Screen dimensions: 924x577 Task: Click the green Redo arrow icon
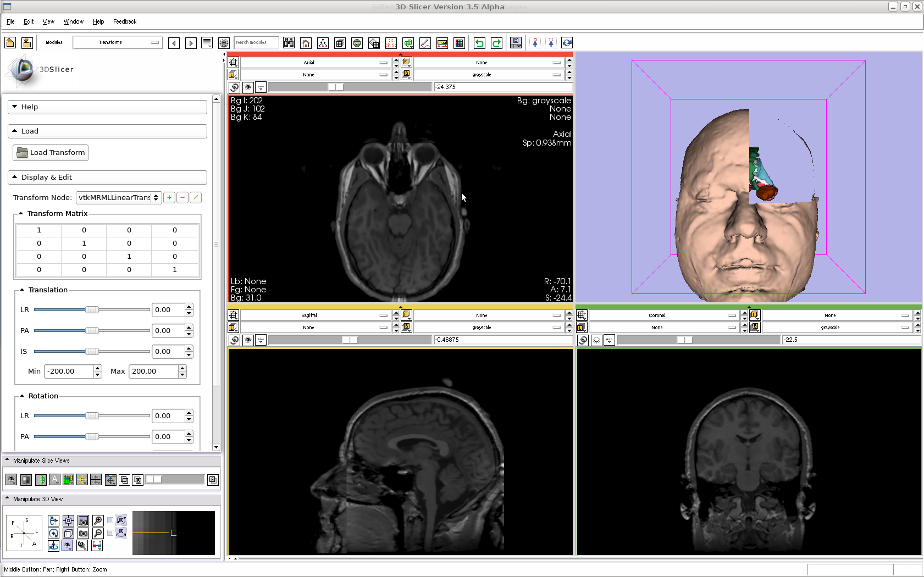(496, 43)
